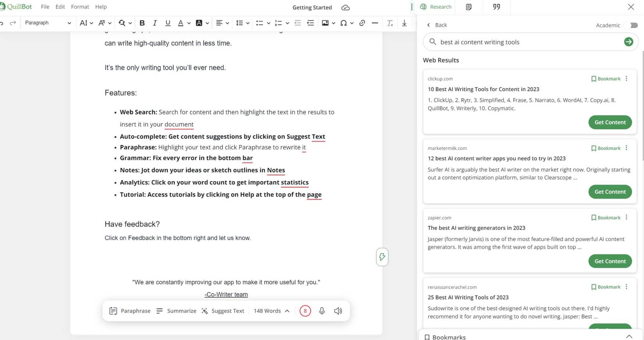Click the highlight color A icon

click(x=199, y=23)
